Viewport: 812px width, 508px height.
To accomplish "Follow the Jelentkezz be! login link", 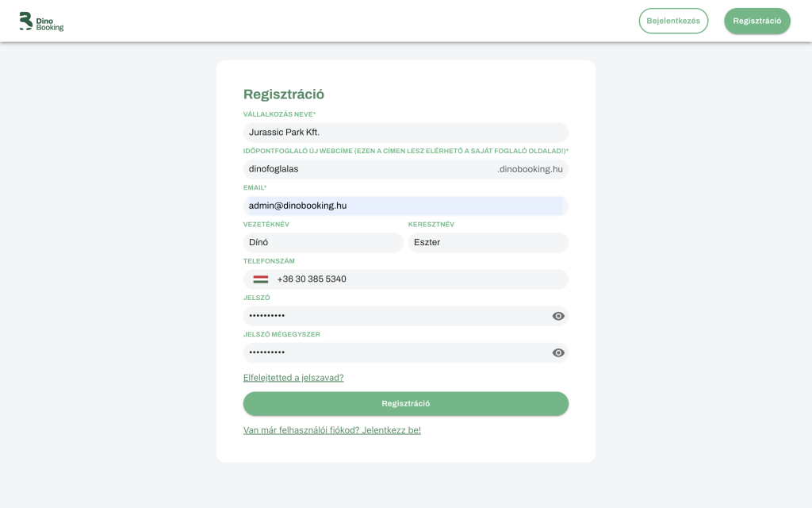I will (392, 430).
